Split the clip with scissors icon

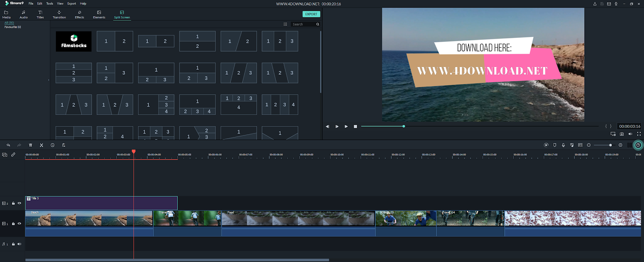coord(41,145)
